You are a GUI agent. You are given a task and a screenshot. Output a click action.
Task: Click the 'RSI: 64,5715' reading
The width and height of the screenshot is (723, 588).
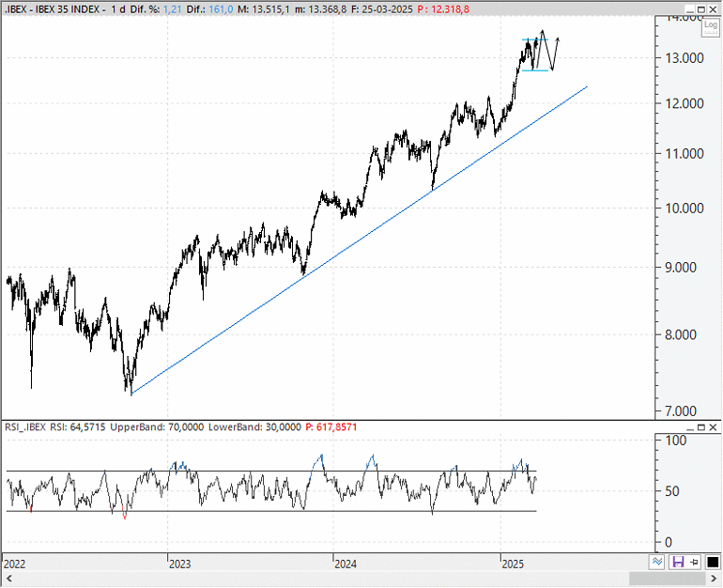[77, 427]
